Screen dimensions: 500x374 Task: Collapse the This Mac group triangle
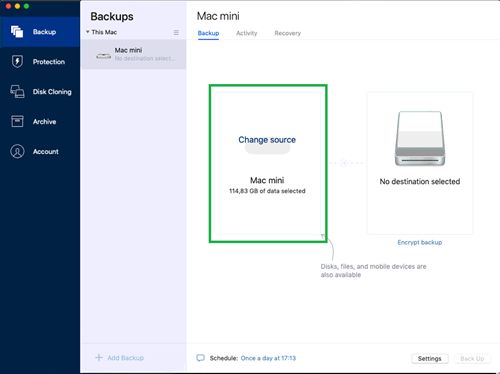[87, 32]
